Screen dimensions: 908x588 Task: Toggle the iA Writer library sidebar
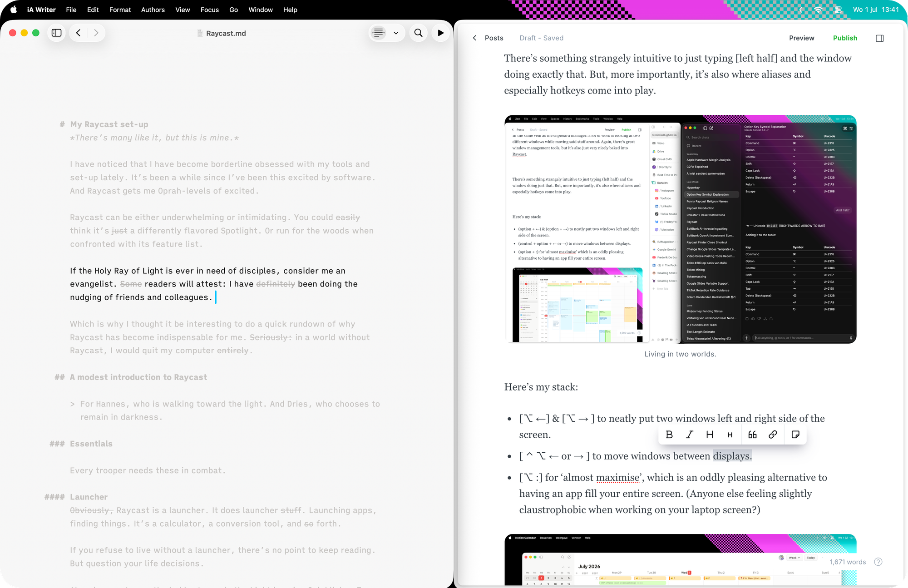[x=57, y=33]
